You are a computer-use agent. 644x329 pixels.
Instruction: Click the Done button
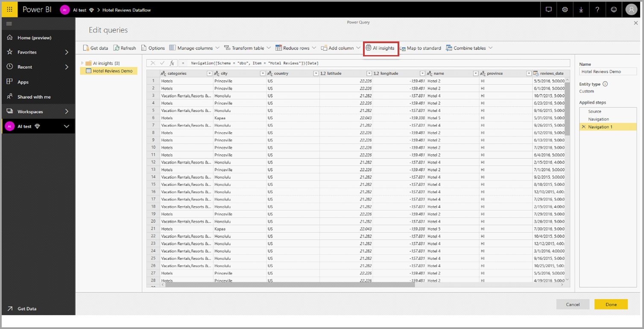point(611,304)
